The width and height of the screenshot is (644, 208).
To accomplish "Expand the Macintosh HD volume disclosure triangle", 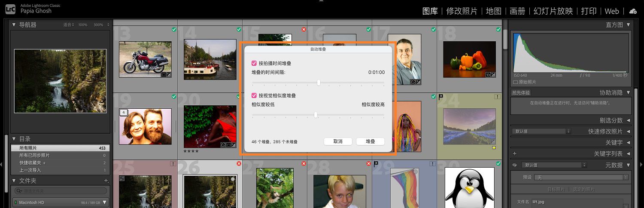I will [x=104, y=202].
